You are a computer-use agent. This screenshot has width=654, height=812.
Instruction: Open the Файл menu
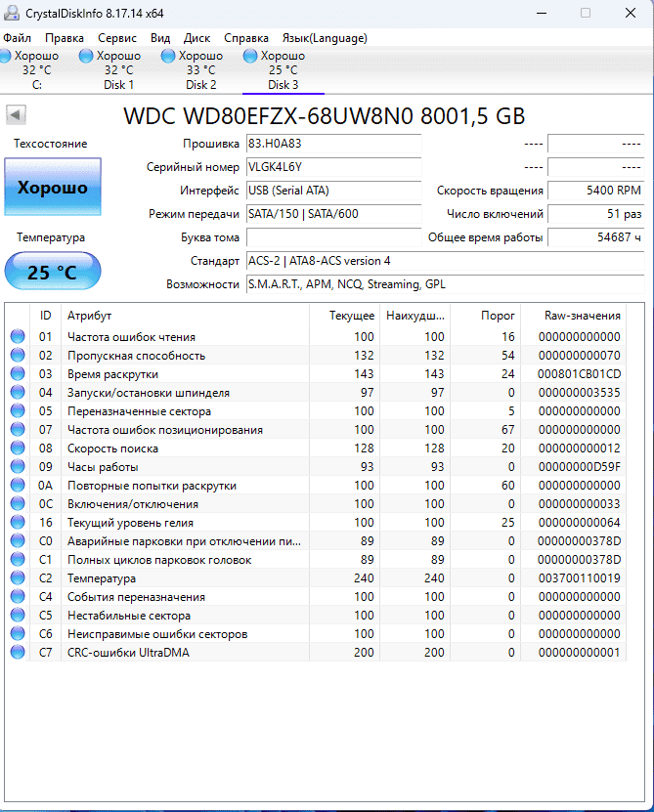(18, 38)
